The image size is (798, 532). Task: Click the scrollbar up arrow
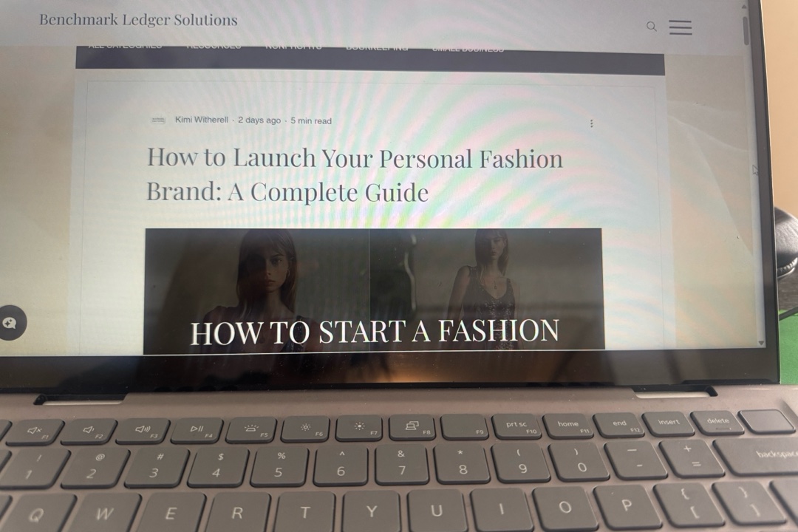pyautogui.click(x=746, y=6)
